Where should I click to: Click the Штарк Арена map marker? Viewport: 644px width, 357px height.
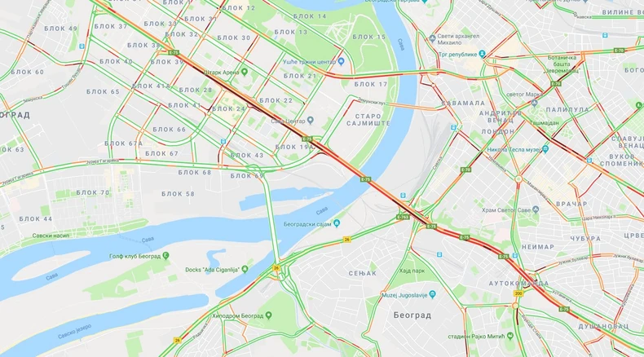(x=245, y=72)
